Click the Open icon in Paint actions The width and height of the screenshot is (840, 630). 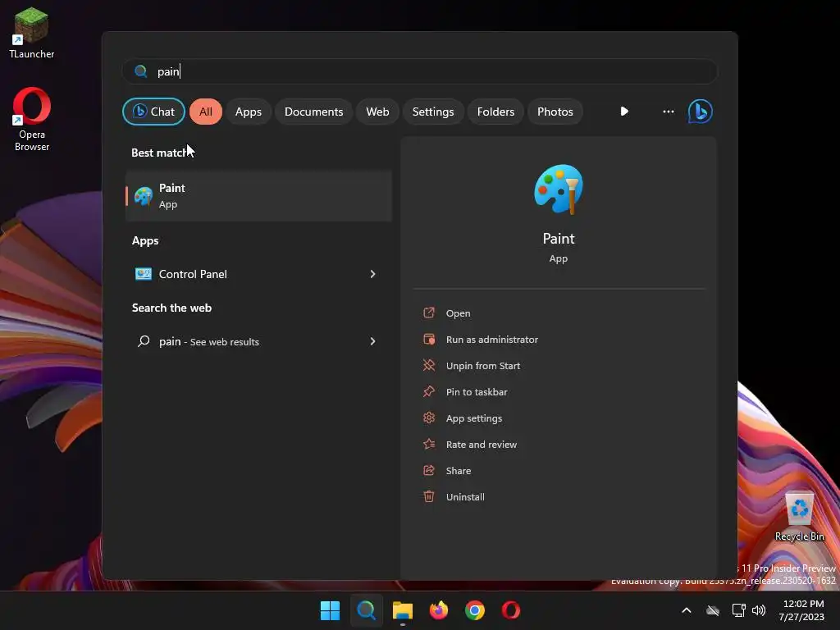429,313
